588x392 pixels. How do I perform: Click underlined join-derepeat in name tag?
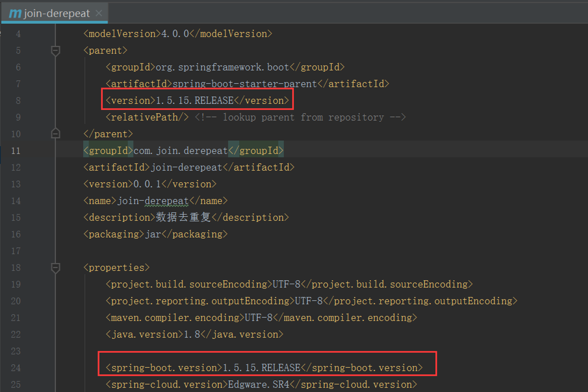(x=153, y=201)
